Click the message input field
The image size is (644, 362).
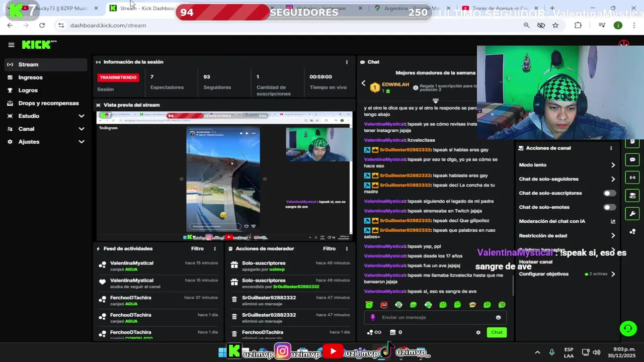[x=435, y=317]
